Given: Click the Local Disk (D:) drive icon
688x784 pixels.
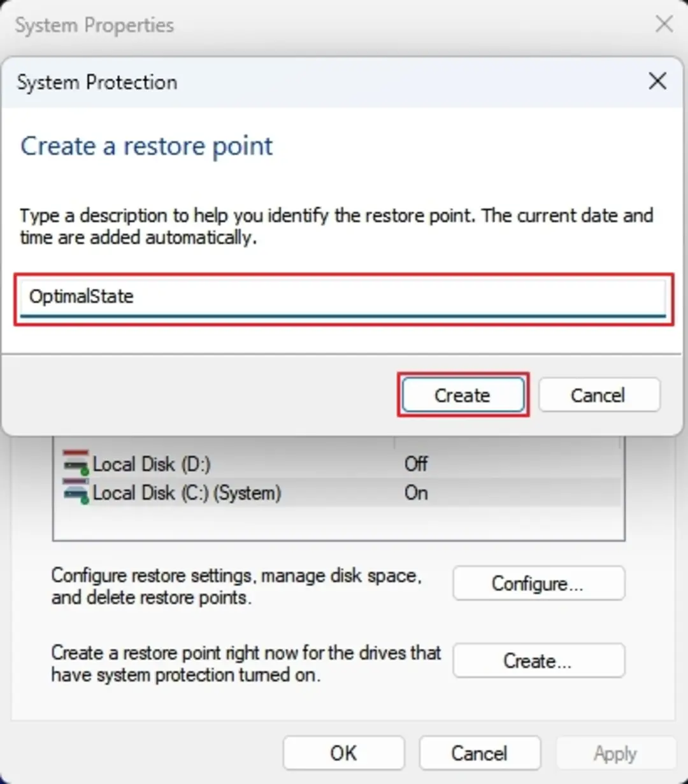Looking at the screenshot, I should coord(76,463).
